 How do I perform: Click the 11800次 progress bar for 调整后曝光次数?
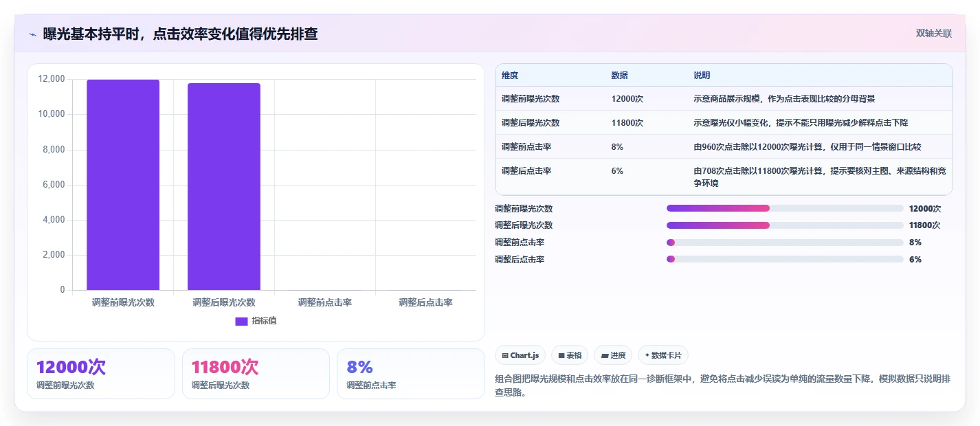tap(785, 225)
